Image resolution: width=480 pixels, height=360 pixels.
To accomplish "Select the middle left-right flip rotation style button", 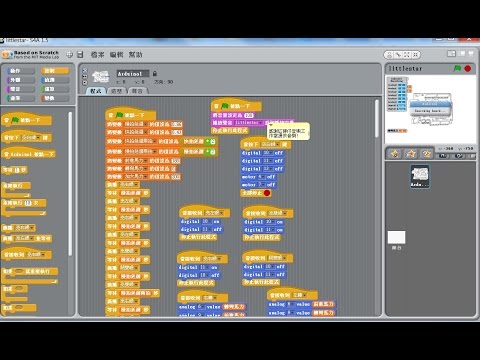I will [85, 76].
